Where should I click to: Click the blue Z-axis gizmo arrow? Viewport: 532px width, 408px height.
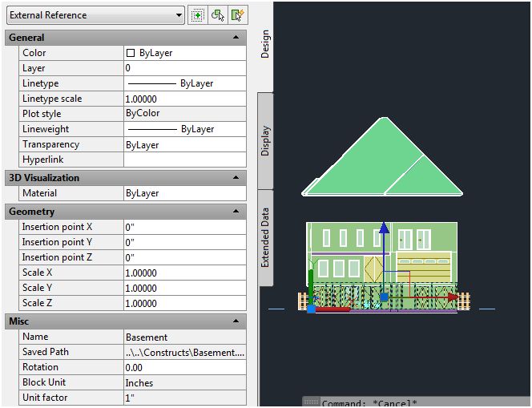pyautogui.click(x=384, y=228)
